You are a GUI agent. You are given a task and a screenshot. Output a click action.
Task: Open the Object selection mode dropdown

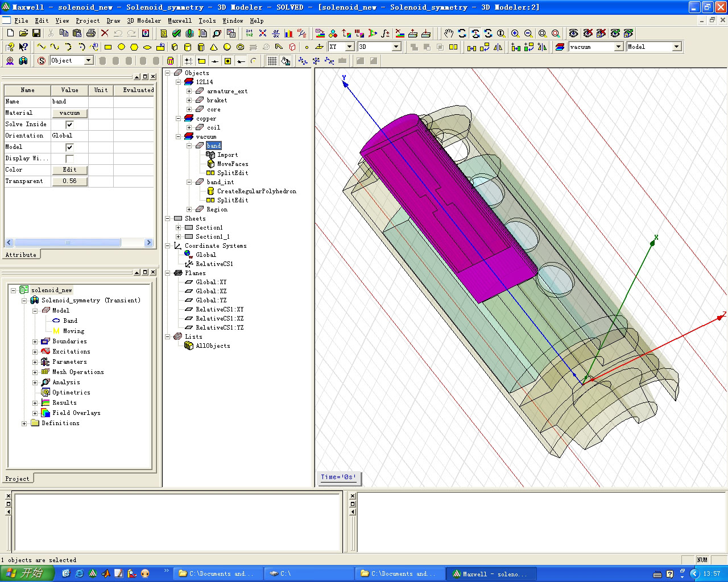tap(89, 60)
